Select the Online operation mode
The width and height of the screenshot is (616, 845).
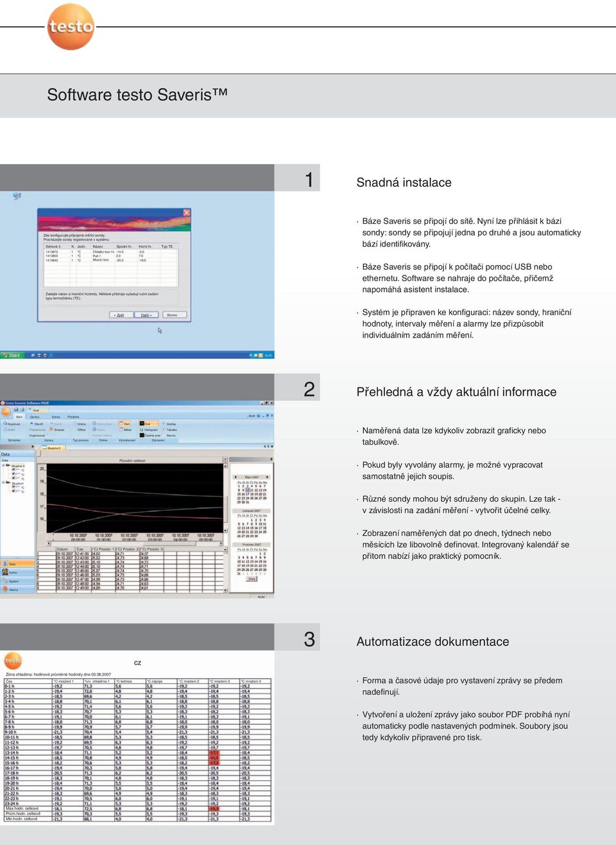[x=79, y=424]
